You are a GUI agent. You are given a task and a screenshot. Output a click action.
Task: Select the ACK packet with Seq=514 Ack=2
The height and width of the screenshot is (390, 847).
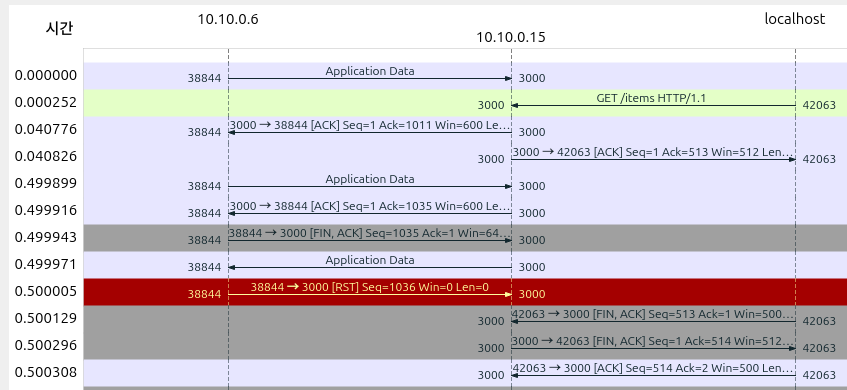click(x=654, y=368)
